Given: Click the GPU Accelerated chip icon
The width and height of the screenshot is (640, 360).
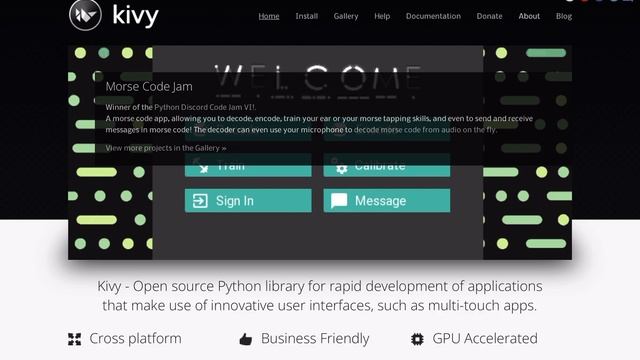Looking at the screenshot, I should coord(417,339).
